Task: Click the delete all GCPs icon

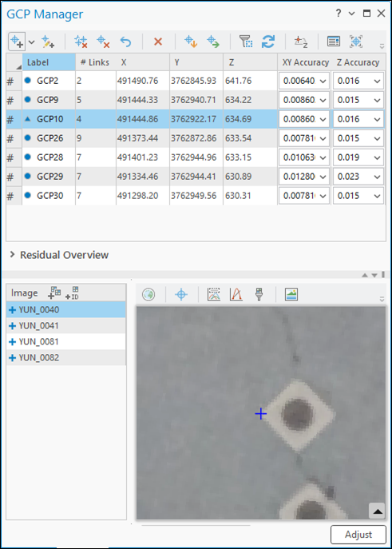Action: [x=81, y=42]
